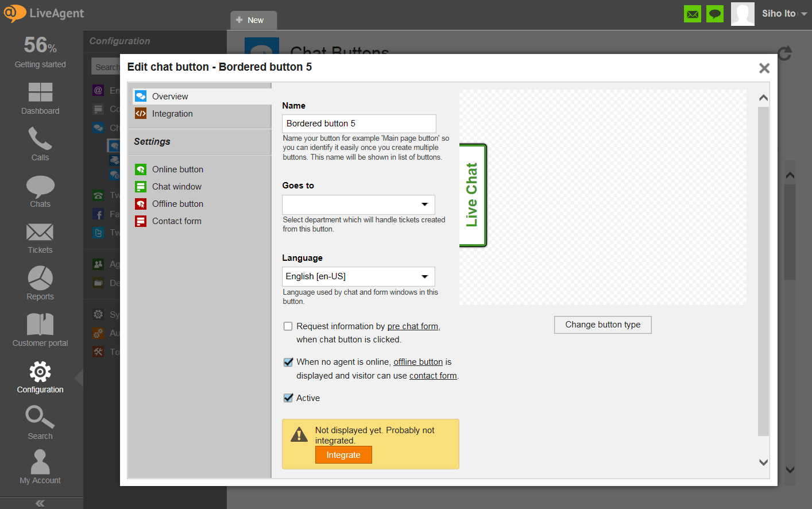Click the Name input field

pyautogui.click(x=359, y=124)
